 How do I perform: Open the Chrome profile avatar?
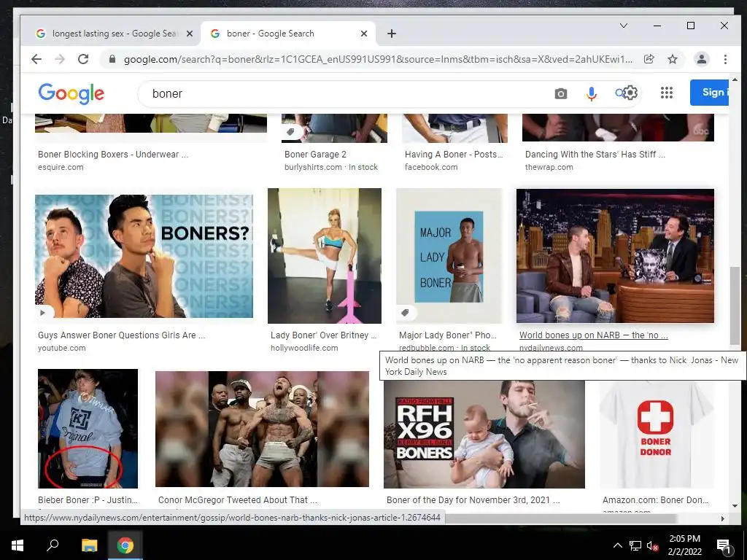point(701,59)
